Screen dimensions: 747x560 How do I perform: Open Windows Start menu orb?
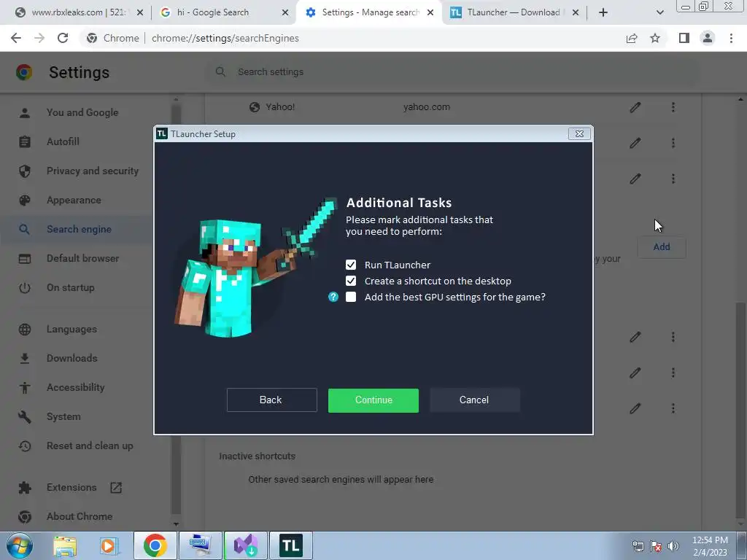pos(20,545)
